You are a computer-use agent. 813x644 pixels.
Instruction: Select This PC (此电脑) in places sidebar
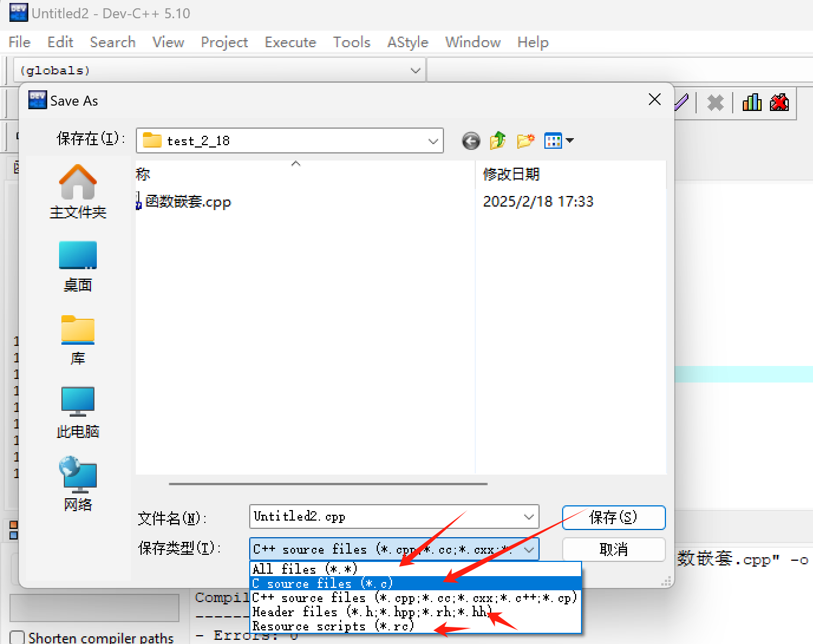[x=78, y=413]
